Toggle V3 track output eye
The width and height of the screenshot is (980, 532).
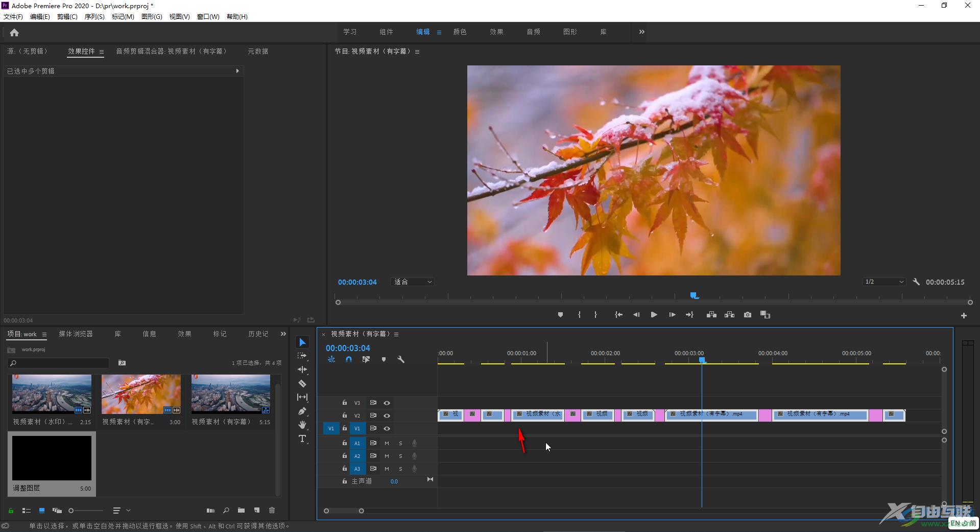coord(387,403)
